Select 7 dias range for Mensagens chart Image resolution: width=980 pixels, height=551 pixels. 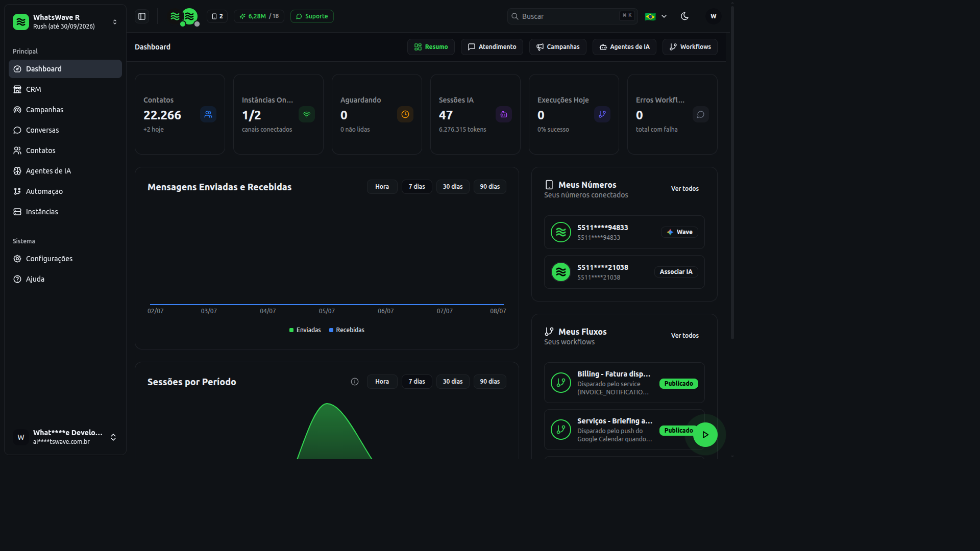(x=417, y=187)
